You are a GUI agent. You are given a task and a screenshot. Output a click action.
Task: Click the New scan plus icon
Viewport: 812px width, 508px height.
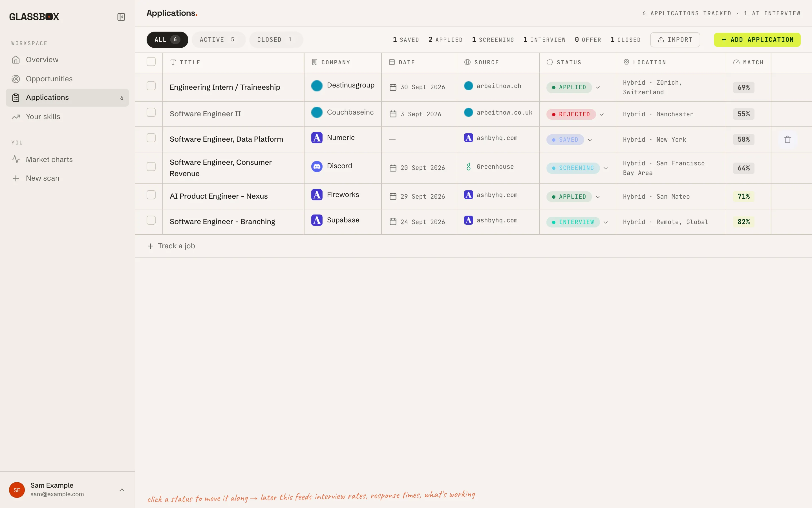point(16,178)
